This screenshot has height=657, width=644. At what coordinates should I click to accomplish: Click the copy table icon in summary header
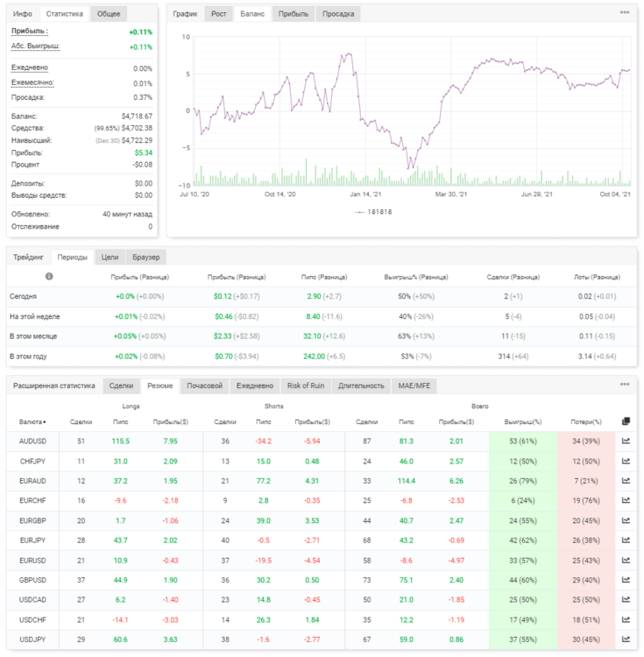pyautogui.click(x=626, y=421)
